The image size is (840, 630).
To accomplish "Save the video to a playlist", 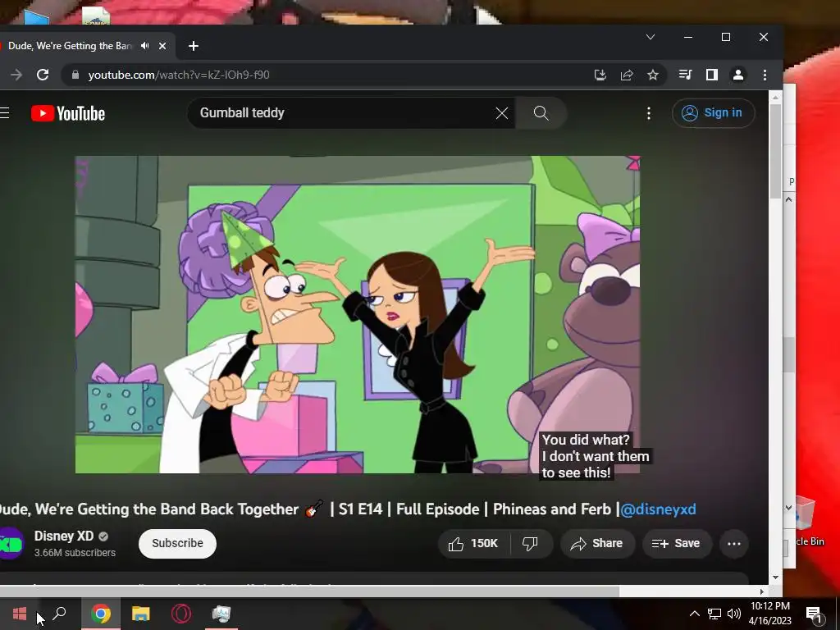I will point(676,543).
